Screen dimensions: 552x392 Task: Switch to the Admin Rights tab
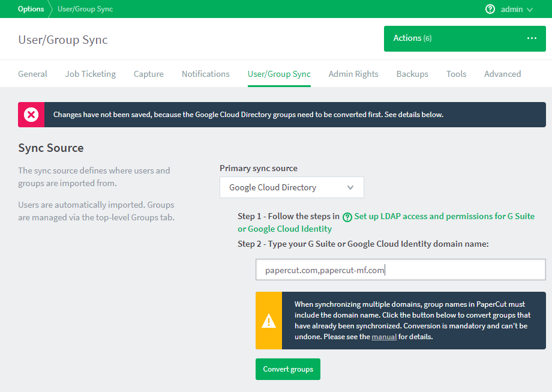click(x=353, y=74)
